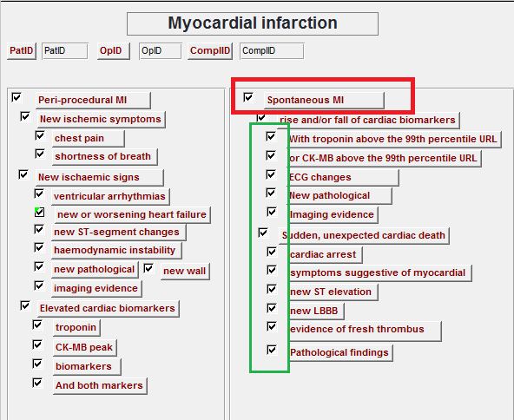Click the Spontaneous MI label button
The image size is (514, 420).
click(324, 101)
